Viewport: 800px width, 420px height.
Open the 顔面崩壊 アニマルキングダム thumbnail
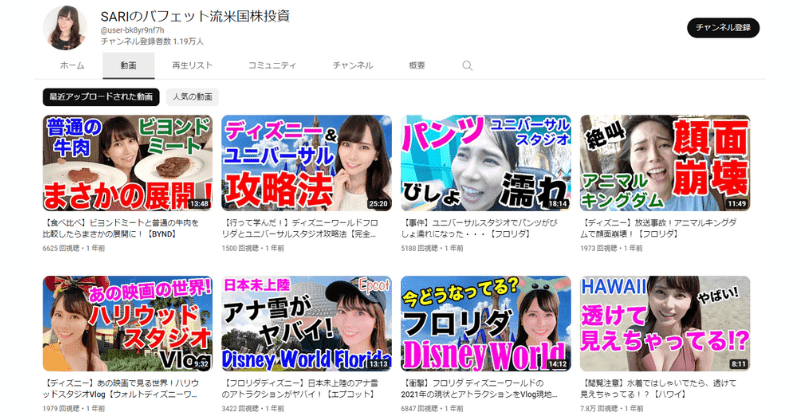click(x=665, y=163)
